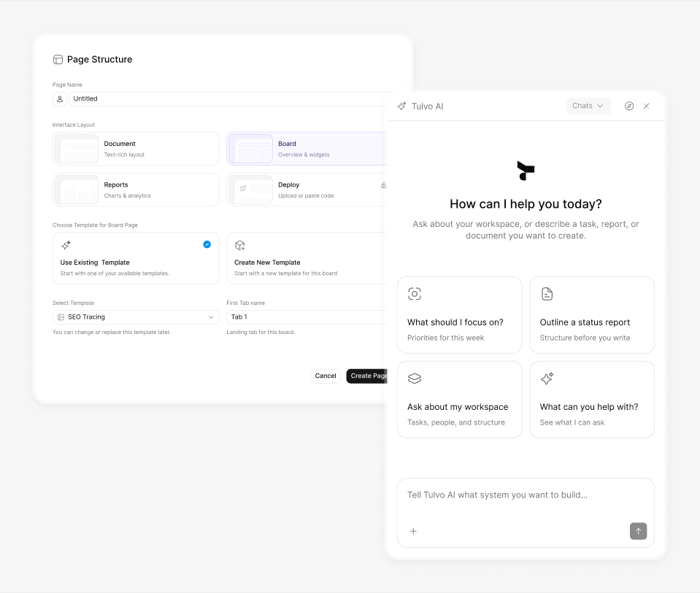Viewport: 700px width, 593px height.
Task: Click the sparkle icon on Use Existing Template
Action: pos(66,245)
